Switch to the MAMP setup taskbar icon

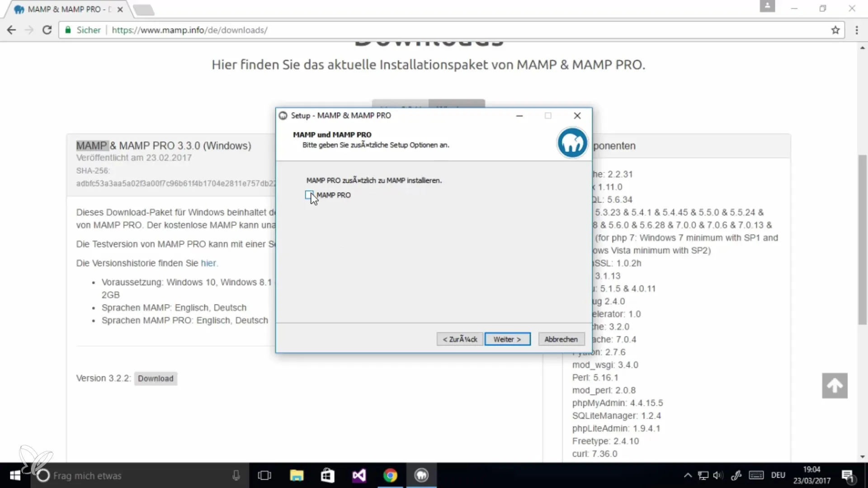(421, 475)
